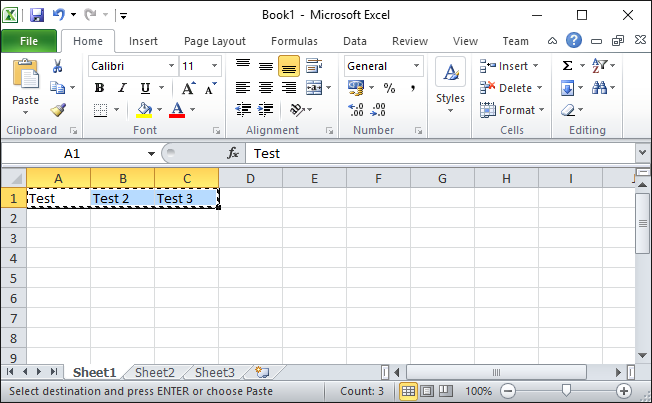Cut the selected cells with the scissors
The image size is (652, 403).
(x=57, y=66)
